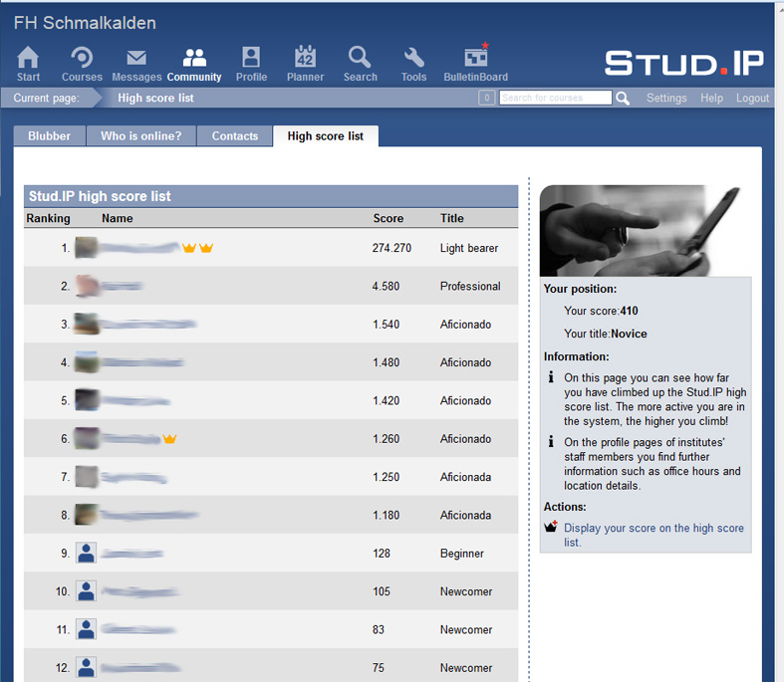The width and height of the screenshot is (784, 682).
Task: Click crown icon next to rank 6 name
Action: [x=169, y=439]
